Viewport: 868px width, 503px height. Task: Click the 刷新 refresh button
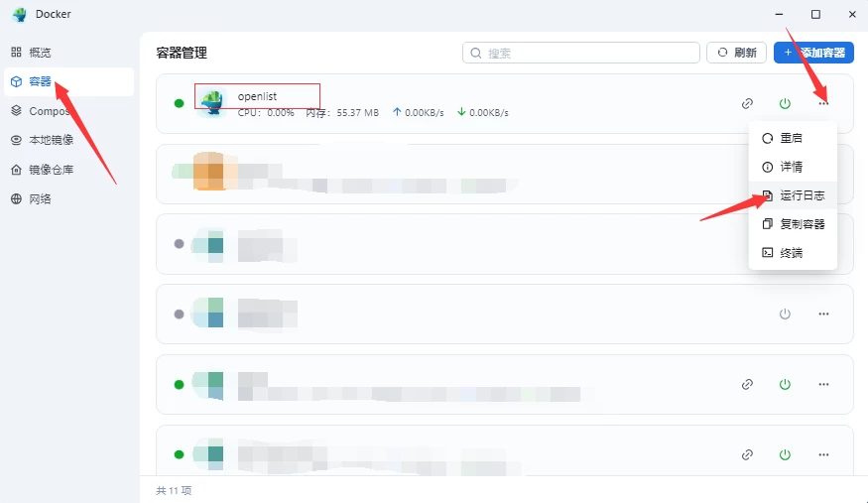736,53
